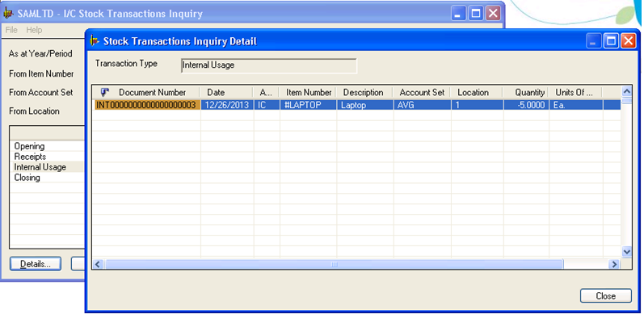This screenshot has height=314, width=644.
Task: Open the Help menu in Inquiry window
Action: pyautogui.click(x=34, y=30)
